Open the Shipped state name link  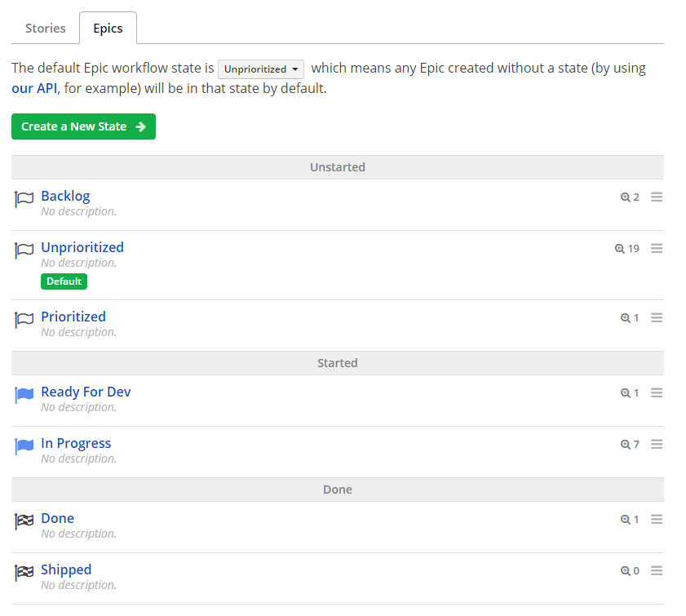[66, 569]
